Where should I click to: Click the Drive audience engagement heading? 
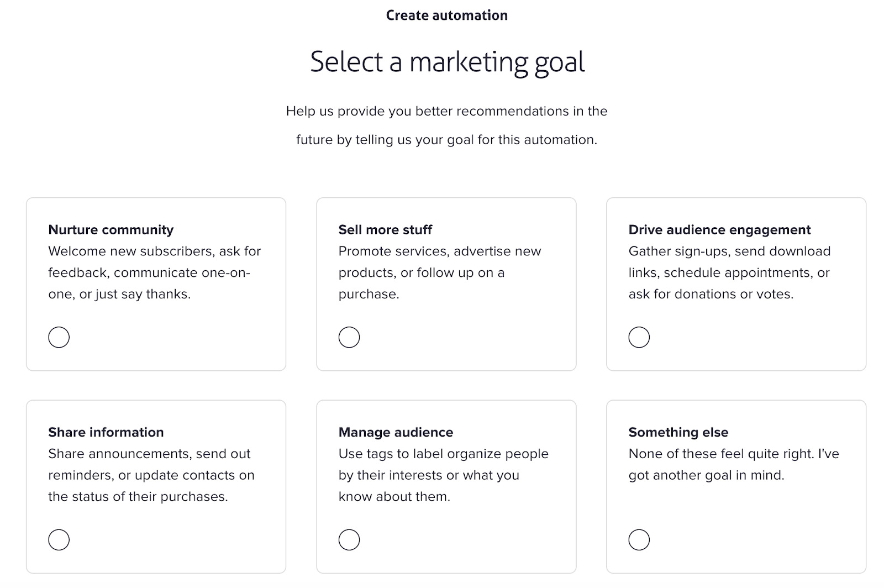719,229
